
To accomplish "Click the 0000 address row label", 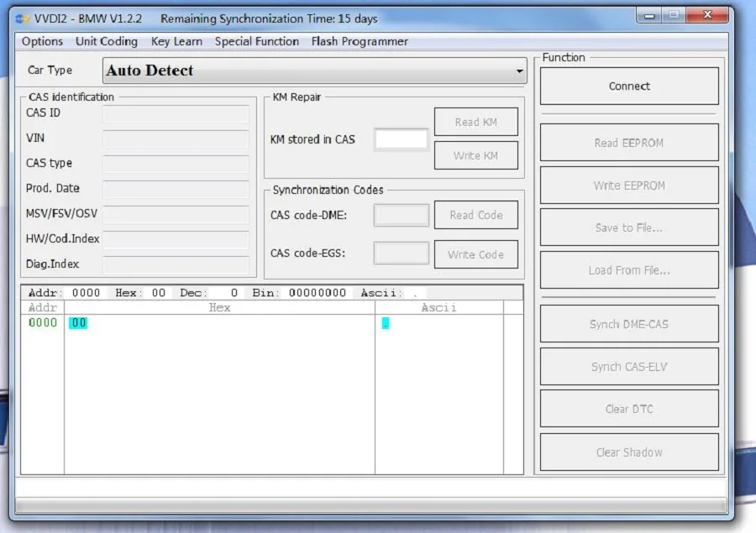I will pyautogui.click(x=43, y=323).
